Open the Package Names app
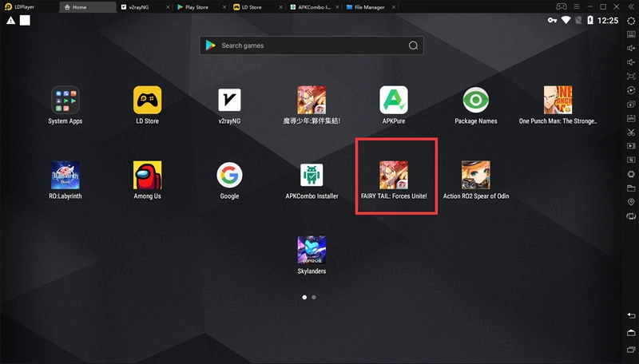 pos(476,101)
